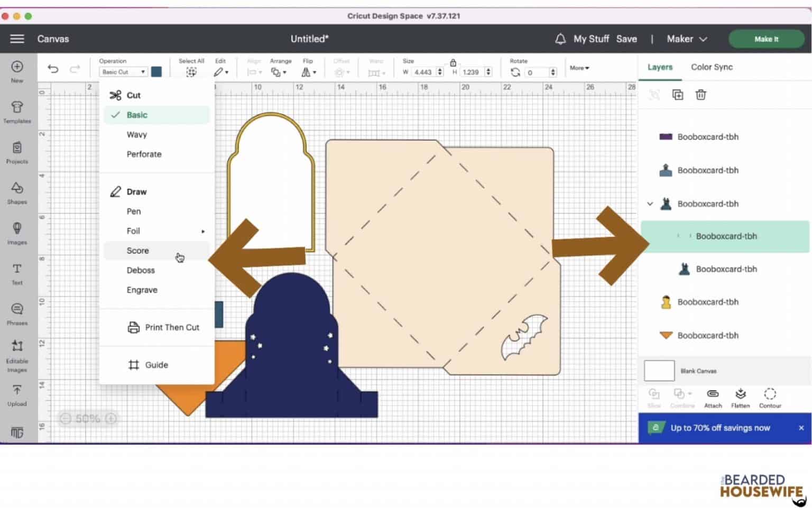Choose Score from the operation menu
Viewport: 812px width, 516px height.
point(138,251)
